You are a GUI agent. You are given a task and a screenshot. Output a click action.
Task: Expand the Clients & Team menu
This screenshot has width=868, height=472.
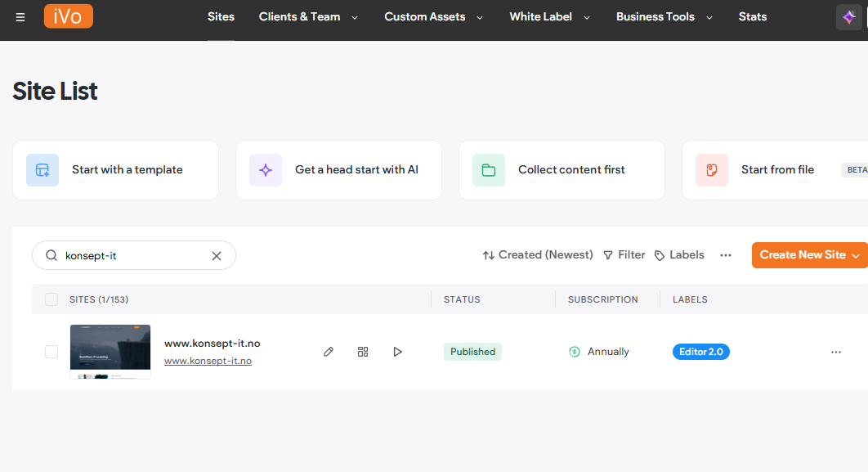click(308, 17)
